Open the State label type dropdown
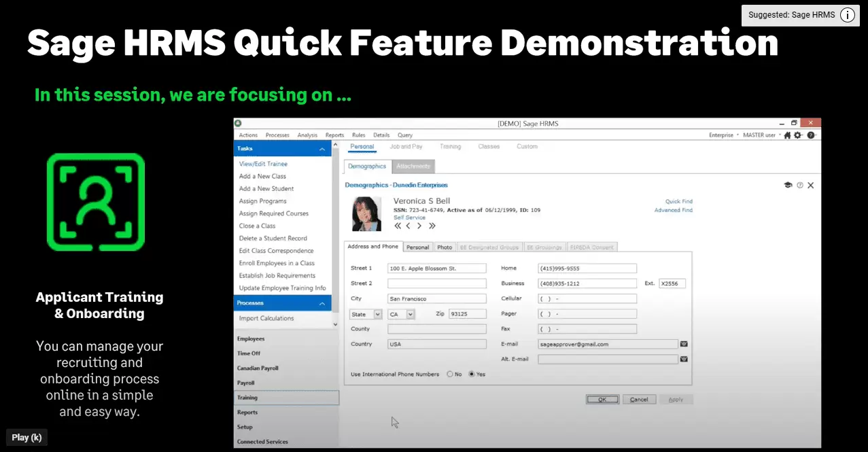This screenshot has height=452, width=868. (x=377, y=314)
